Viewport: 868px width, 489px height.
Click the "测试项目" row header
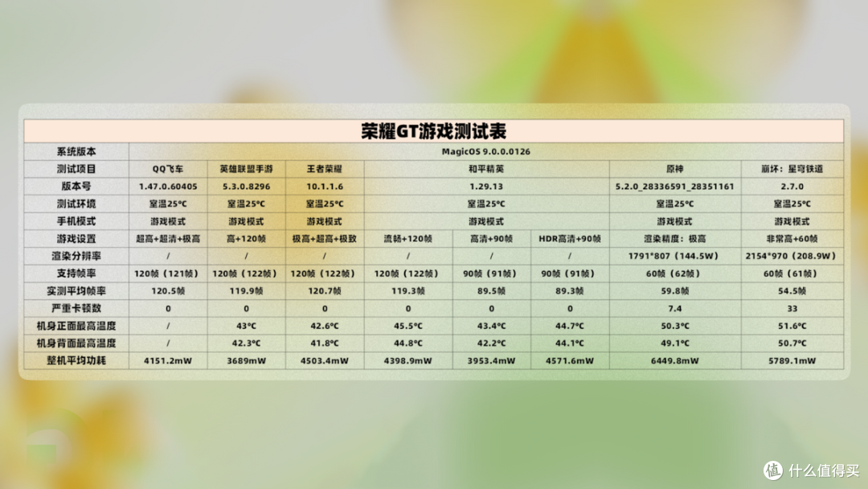tap(76, 169)
